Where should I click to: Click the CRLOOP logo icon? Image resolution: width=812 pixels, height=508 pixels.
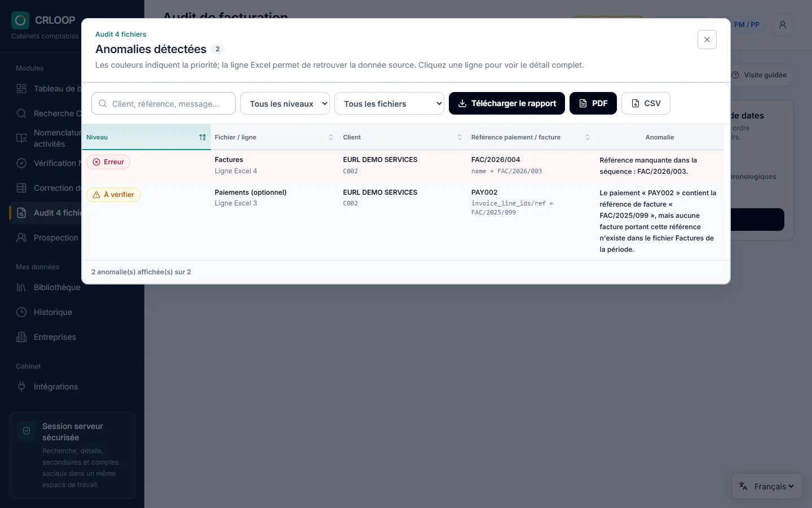point(20,20)
